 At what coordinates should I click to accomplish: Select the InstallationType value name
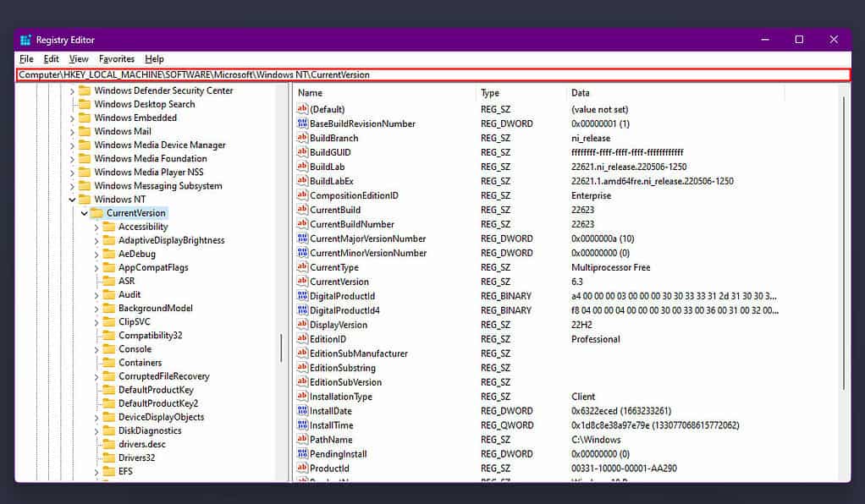point(341,397)
